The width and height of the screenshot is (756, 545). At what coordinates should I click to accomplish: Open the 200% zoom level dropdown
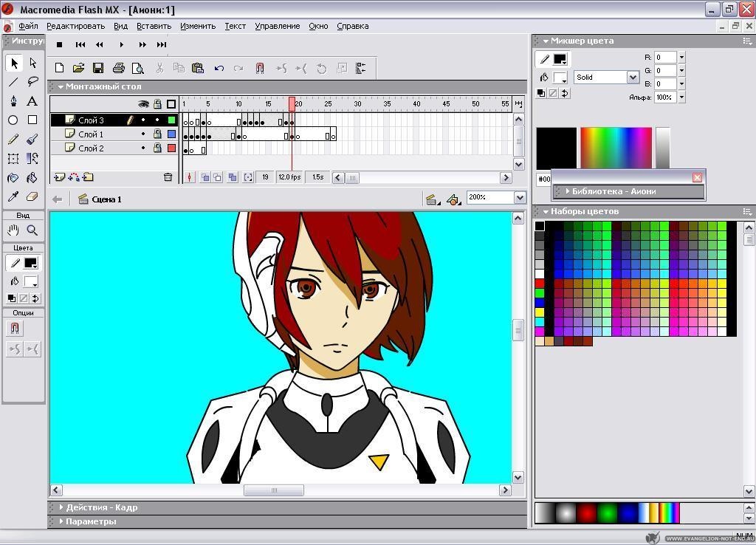click(520, 197)
